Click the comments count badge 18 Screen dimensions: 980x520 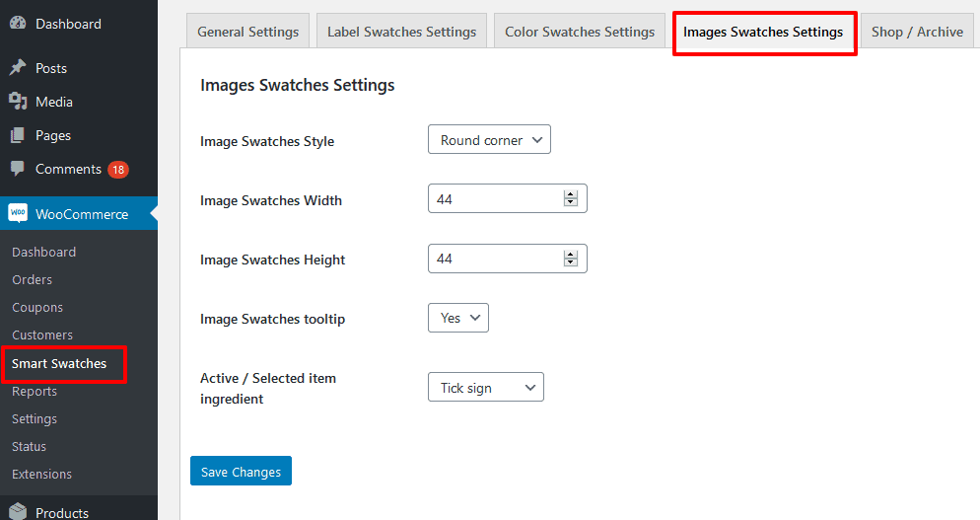[x=118, y=170]
